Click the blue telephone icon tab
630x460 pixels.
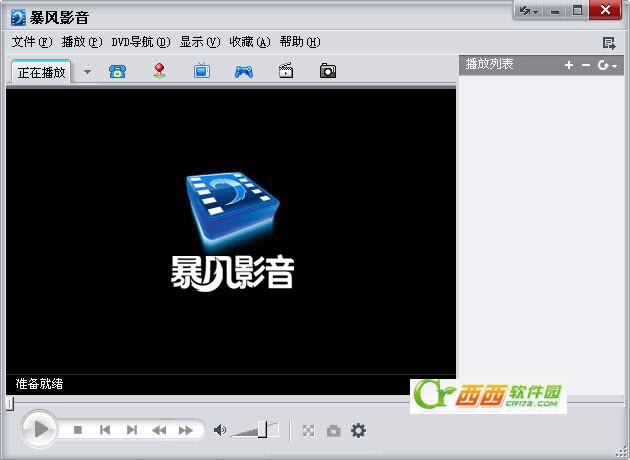pos(117,72)
